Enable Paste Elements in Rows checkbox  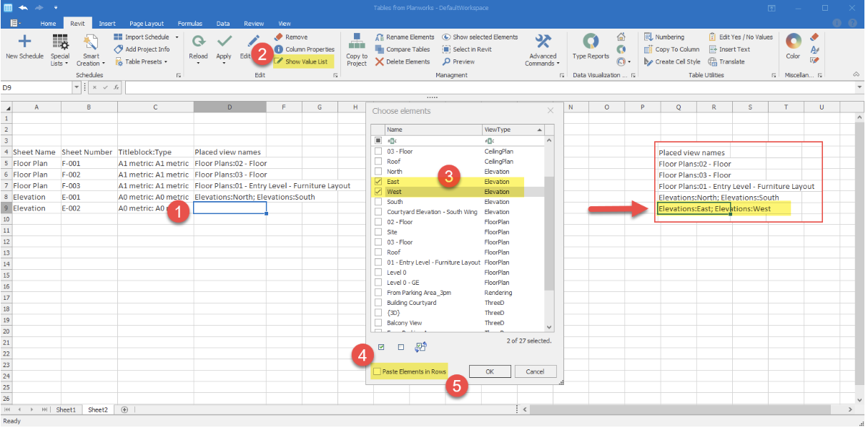coord(377,371)
